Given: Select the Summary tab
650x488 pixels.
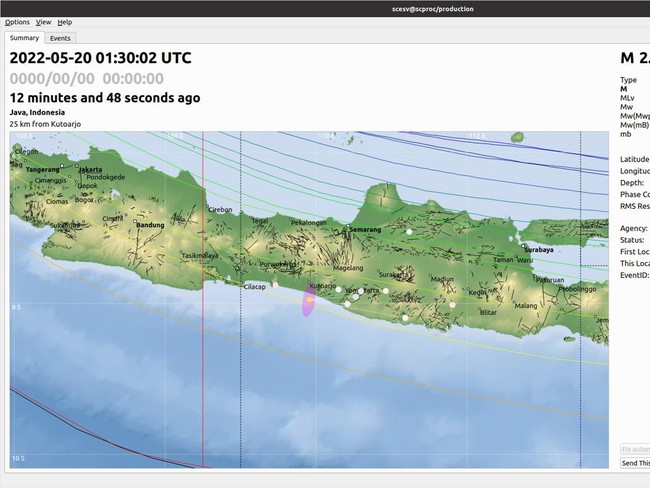Looking at the screenshot, I should pos(25,38).
